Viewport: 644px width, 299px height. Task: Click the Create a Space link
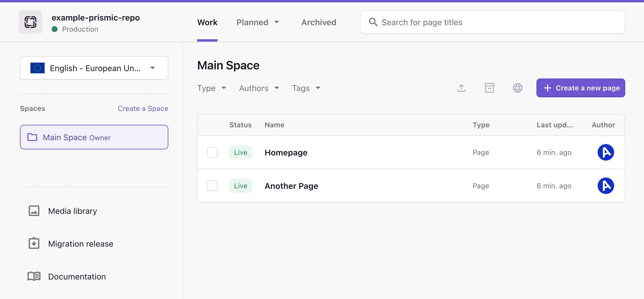[x=143, y=108]
